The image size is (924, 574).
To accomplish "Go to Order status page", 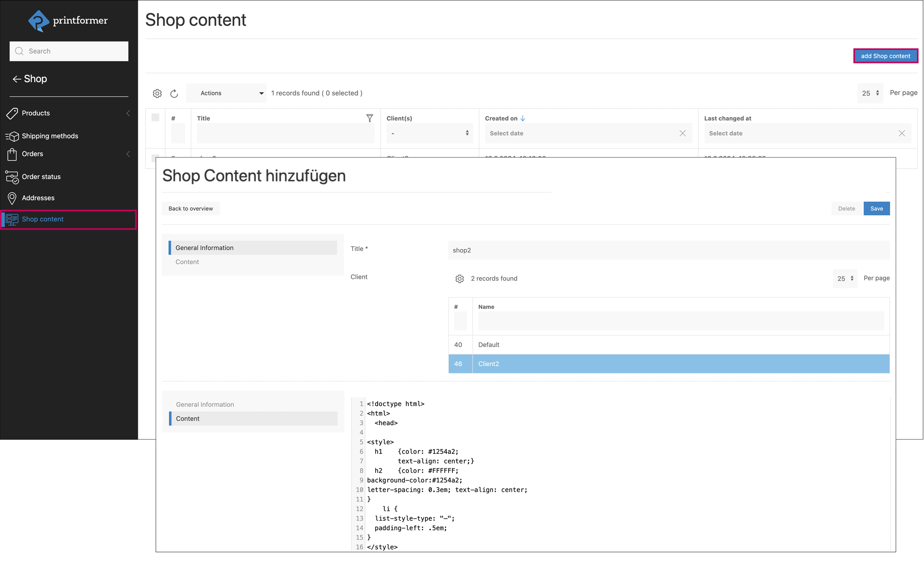I will pyautogui.click(x=41, y=176).
